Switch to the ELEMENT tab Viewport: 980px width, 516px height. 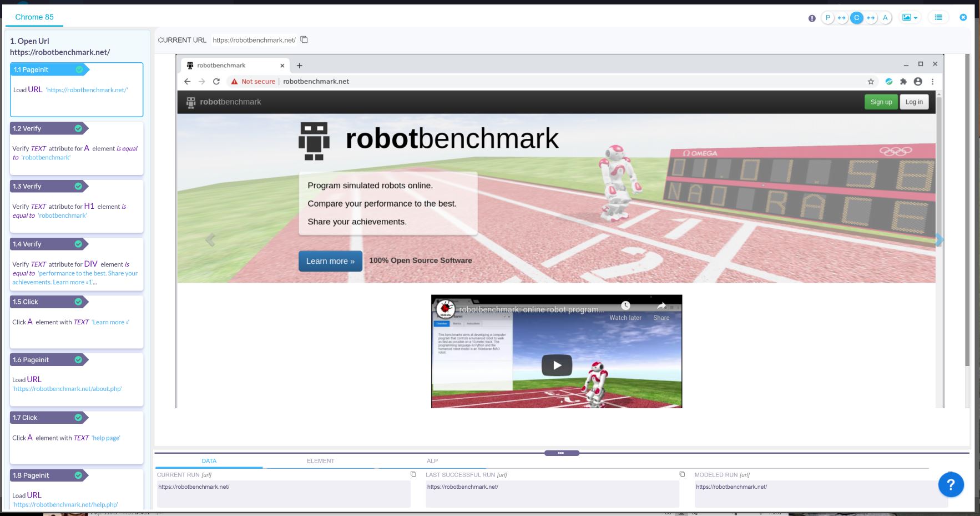[321, 461]
